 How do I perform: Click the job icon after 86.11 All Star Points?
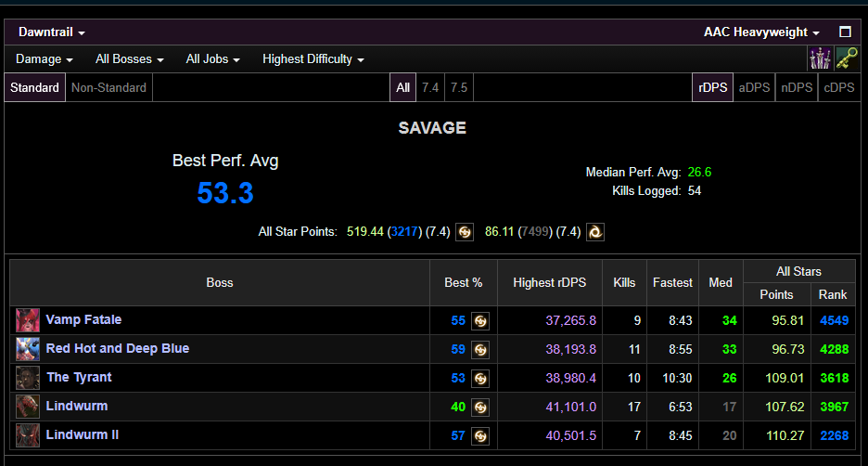[595, 232]
